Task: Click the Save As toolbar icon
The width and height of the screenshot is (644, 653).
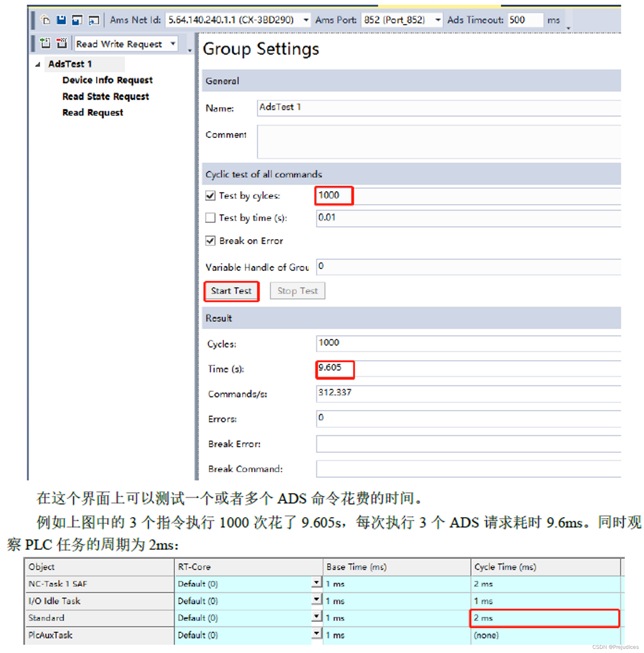Action: [77, 20]
